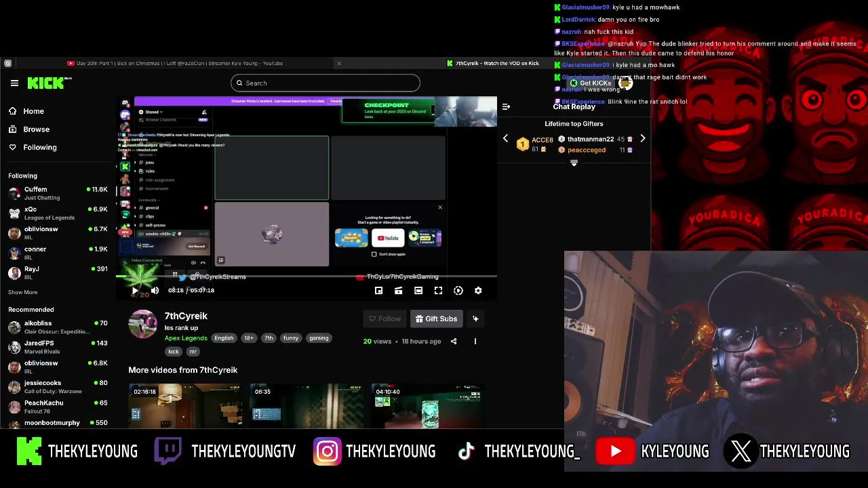Viewport: 868px width, 488px height.
Task: Select the English tag
Action: [x=224, y=338]
